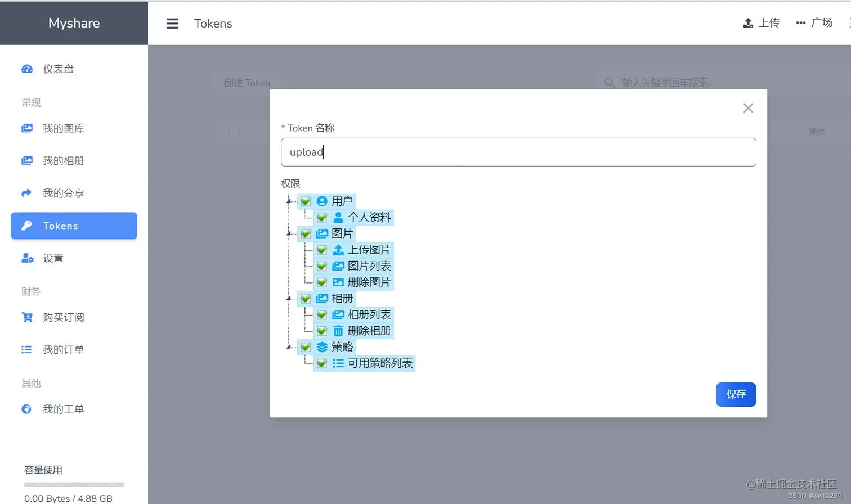Viewport: 851px width, 504px height.
Task: Click the 我的图库 image icon
Action: pos(27,128)
